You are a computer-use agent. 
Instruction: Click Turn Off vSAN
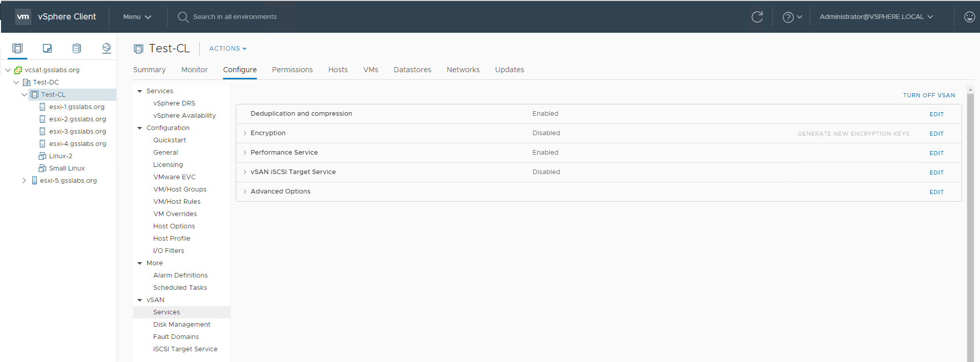(x=929, y=95)
